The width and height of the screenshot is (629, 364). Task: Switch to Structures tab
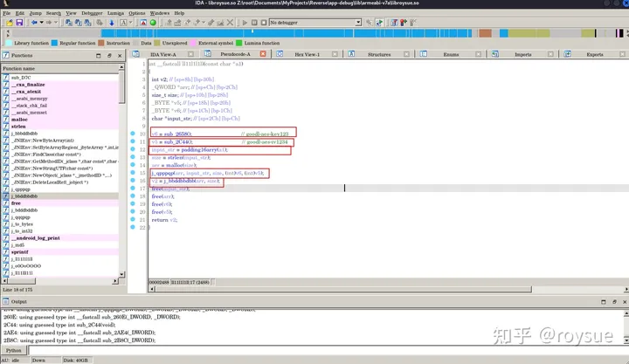pos(379,54)
